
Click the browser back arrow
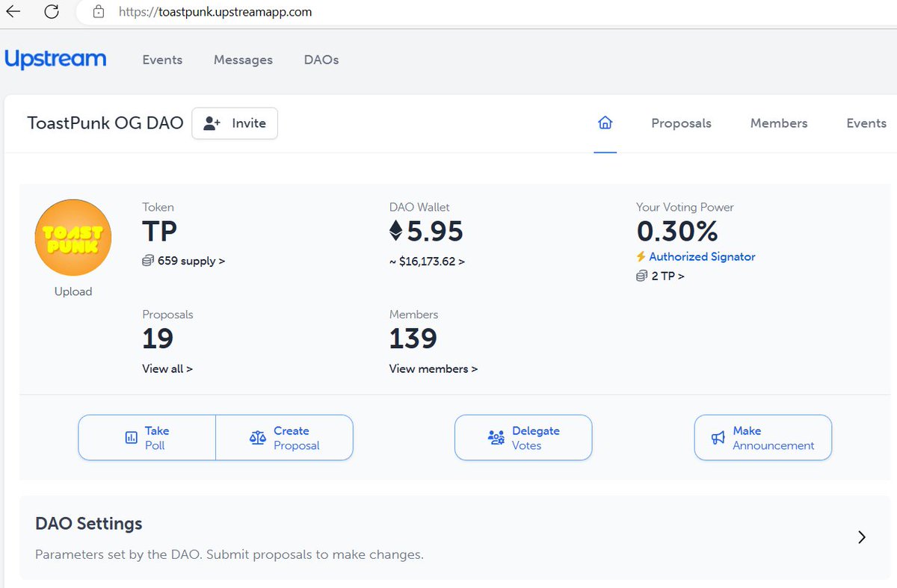[13, 11]
